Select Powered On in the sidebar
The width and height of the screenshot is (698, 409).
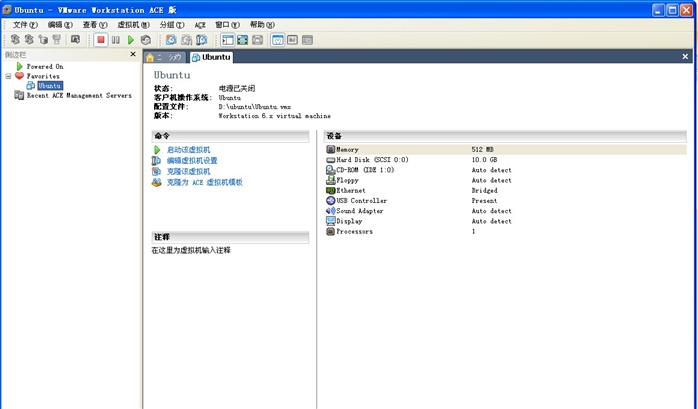(x=45, y=66)
